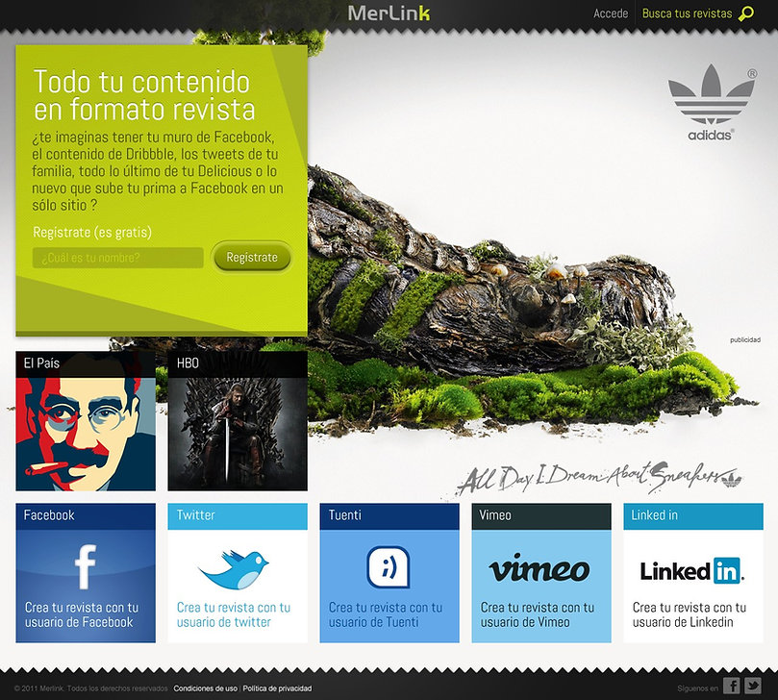Click Todo tu contenido en formato revista heading
Image resolution: width=778 pixels, height=700 pixels.
tap(144, 95)
